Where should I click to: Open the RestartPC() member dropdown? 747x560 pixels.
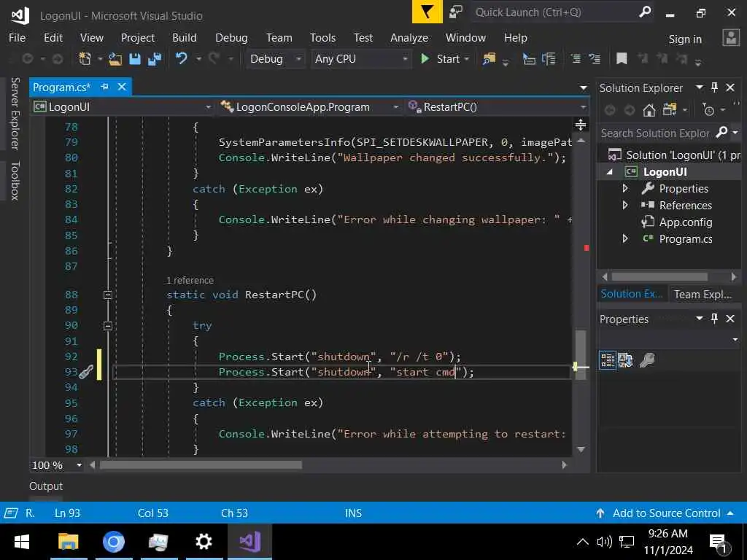496,107
